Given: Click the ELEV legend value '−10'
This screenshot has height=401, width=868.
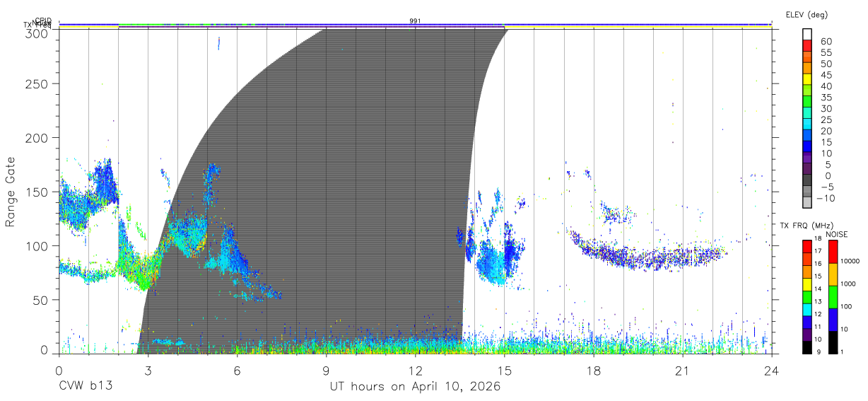Looking at the screenshot, I should click(826, 197).
